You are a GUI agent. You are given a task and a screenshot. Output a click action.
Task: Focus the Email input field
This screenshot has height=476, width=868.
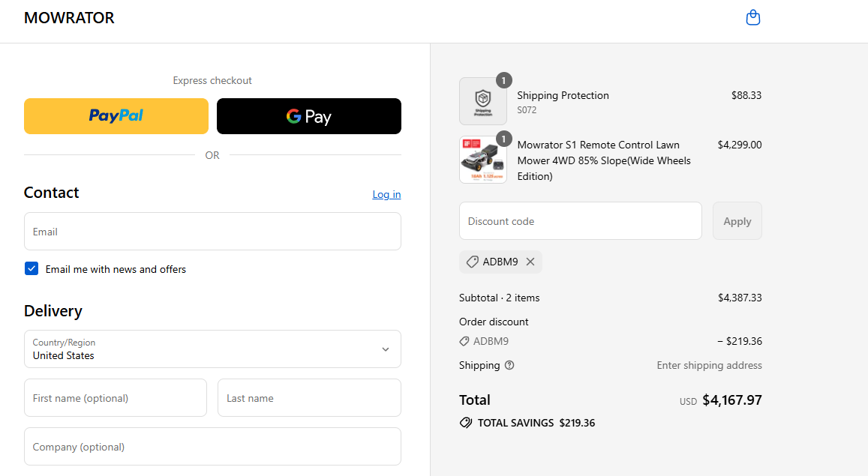tap(212, 231)
